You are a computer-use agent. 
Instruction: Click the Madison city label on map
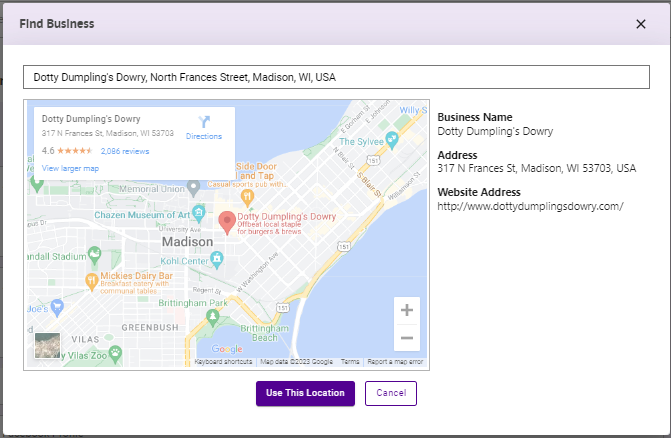tap(187, 242)
